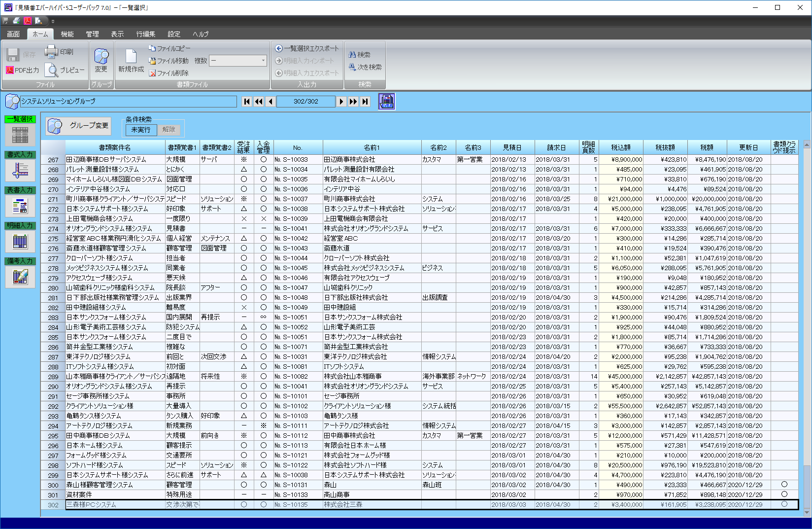The image size is (812, 529).
Task: Go to previous record arrow
Action: [270, 102]
